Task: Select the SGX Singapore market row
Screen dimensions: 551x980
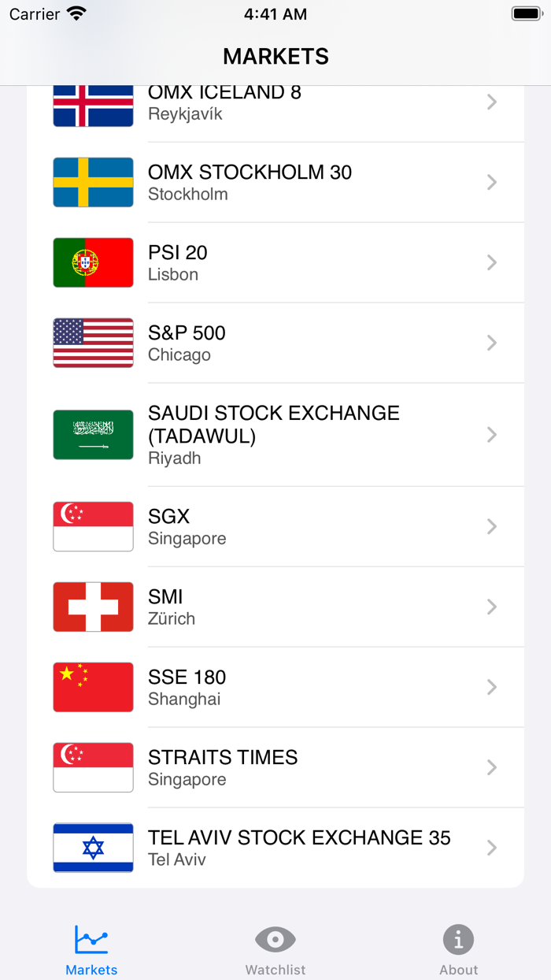Action: [x=275, y=526]
